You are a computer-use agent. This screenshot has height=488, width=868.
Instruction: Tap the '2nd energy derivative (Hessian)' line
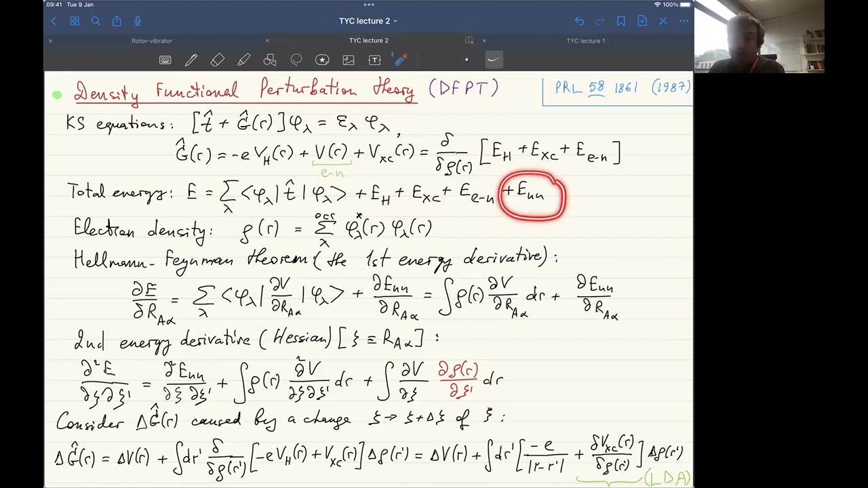pyautogui.click(x=256, y=340)
